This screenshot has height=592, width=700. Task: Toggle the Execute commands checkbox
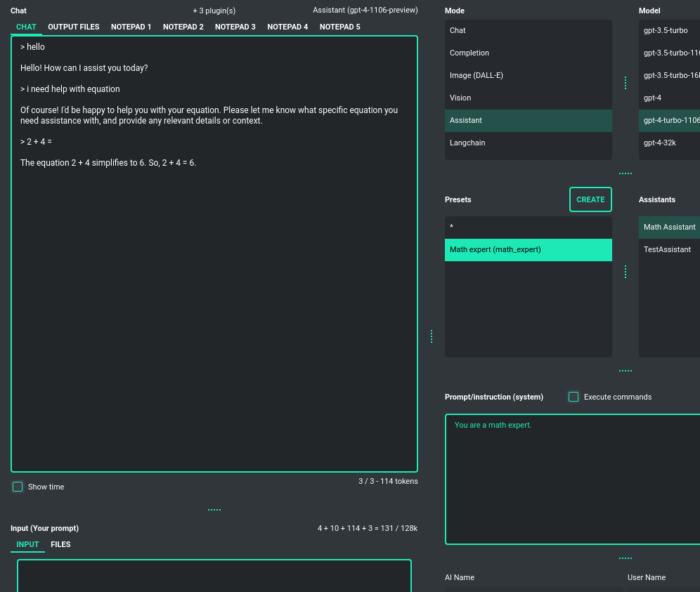click(573, 397)
